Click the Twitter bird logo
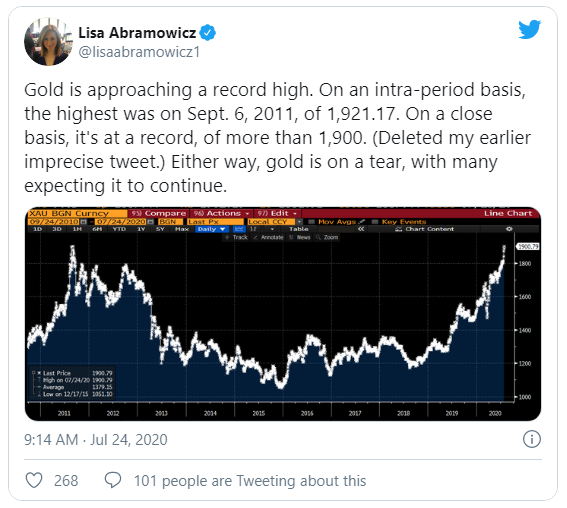Viewport: 567px width, 508px height. point(529,30)
